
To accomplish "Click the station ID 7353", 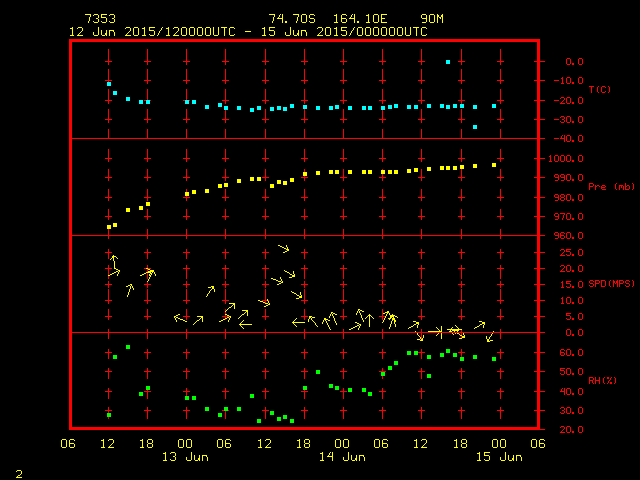I will pyautogui.click(x=99, y=19).
